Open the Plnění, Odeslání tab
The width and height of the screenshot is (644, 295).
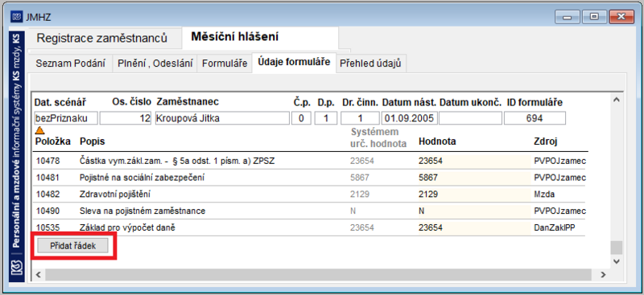click(155, 64)
